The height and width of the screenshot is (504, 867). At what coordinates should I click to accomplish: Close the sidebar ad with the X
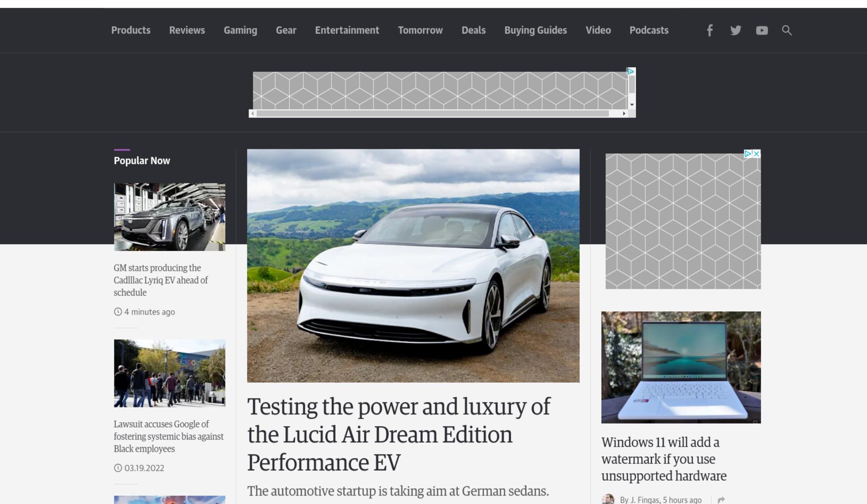pyautogui.click(x=756, y=154)
